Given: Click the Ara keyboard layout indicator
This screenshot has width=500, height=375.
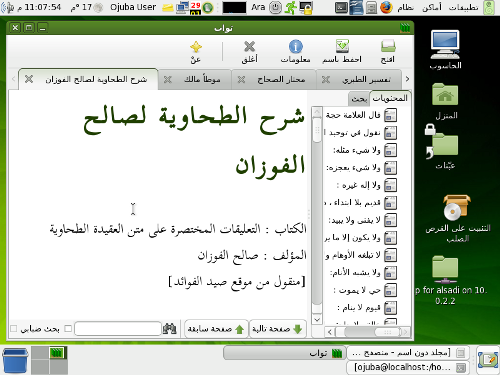Looking at the screenshot, I should tap(258, 7).
